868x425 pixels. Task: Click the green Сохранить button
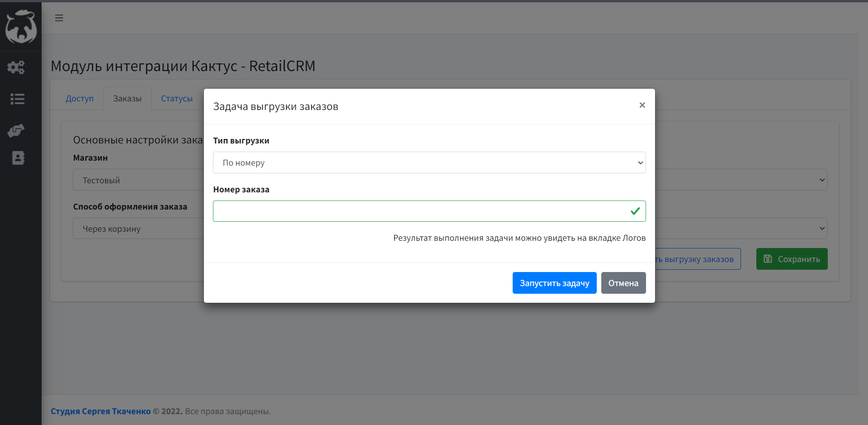pos(792,259)
